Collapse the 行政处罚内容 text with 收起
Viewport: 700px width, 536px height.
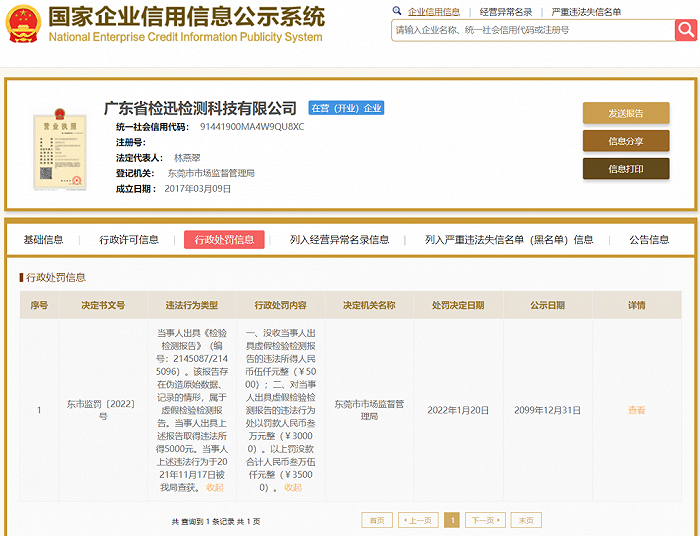292,487
